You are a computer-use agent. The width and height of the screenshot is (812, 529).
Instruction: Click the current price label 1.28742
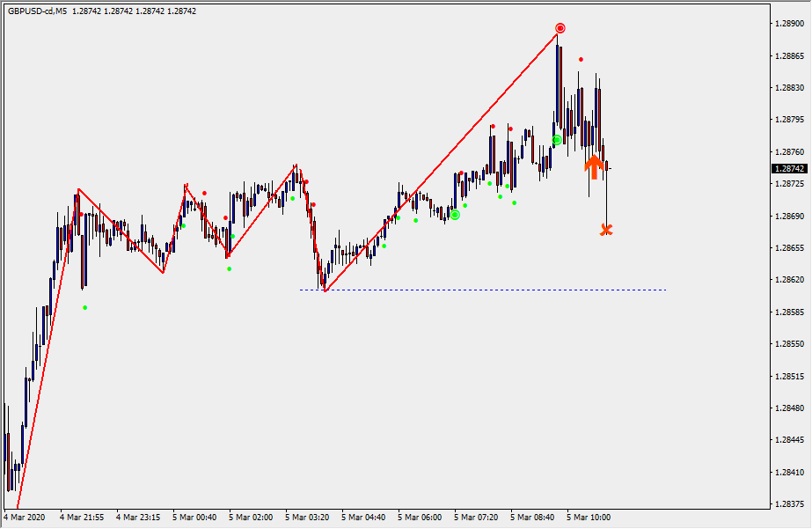(x=789, y=168)
